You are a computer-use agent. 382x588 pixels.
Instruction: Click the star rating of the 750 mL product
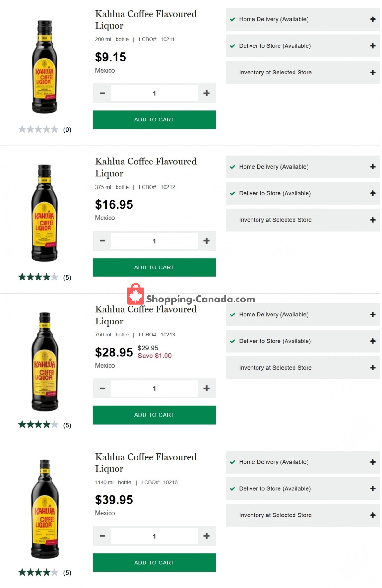tap(38, 425)
